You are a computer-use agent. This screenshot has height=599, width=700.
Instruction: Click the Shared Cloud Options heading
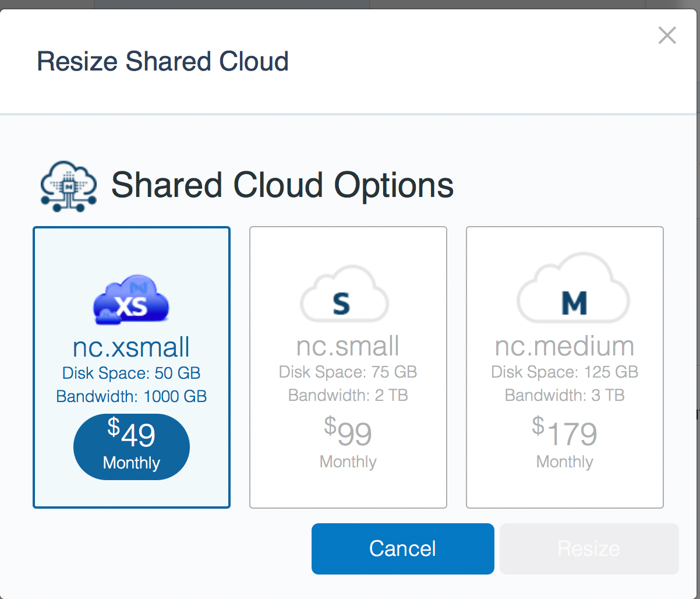point(282,185)
